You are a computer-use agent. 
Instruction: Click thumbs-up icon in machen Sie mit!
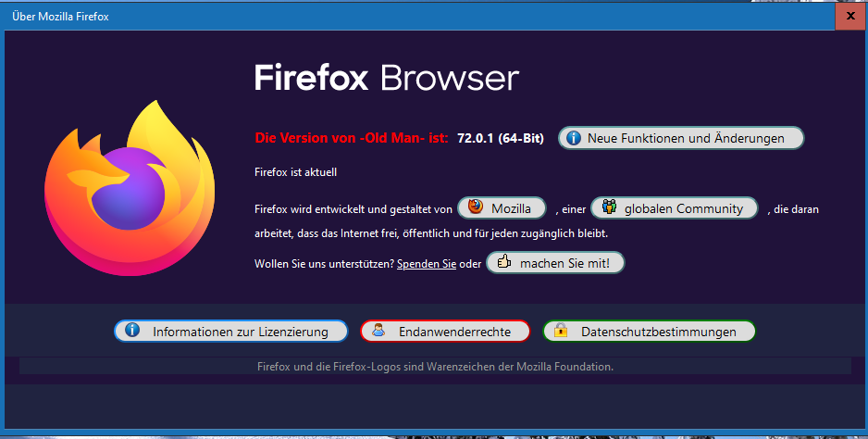pyautogui.click(x=503, y=261)
